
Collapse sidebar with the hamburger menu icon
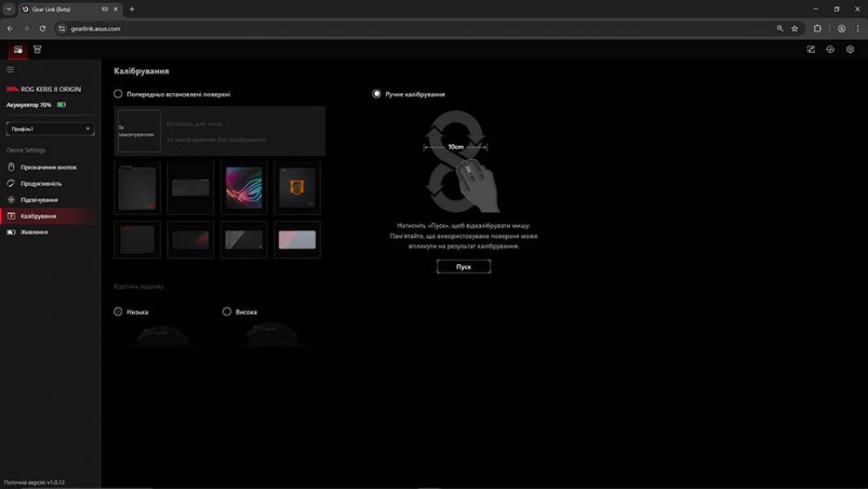(11, 70)
